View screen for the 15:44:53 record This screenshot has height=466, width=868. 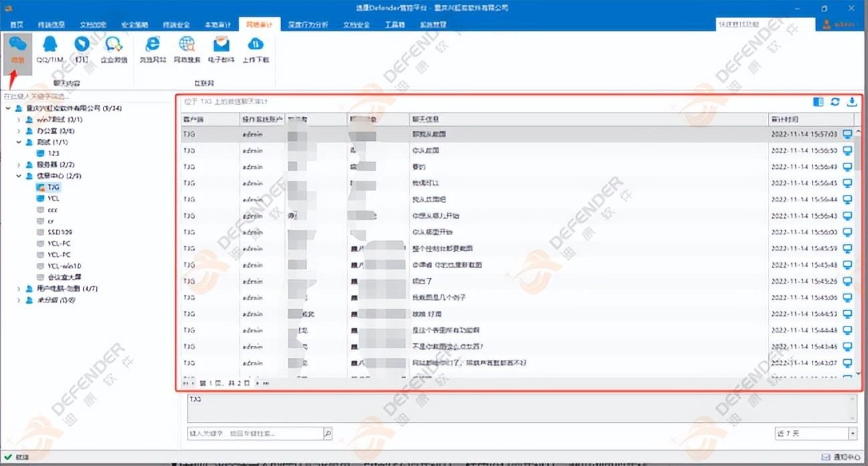click(x=847, y=314)
